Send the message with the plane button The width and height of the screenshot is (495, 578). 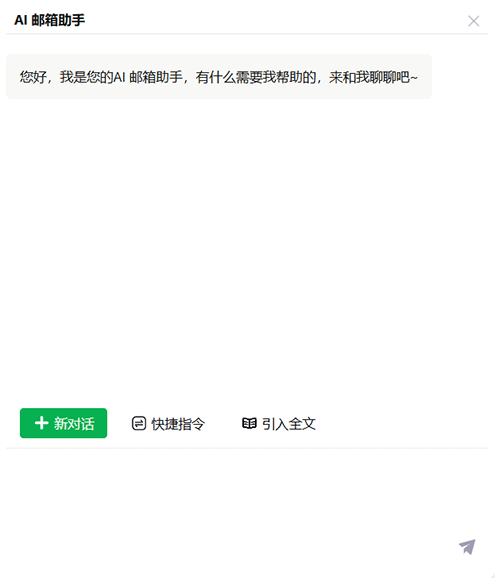(467, 547)
